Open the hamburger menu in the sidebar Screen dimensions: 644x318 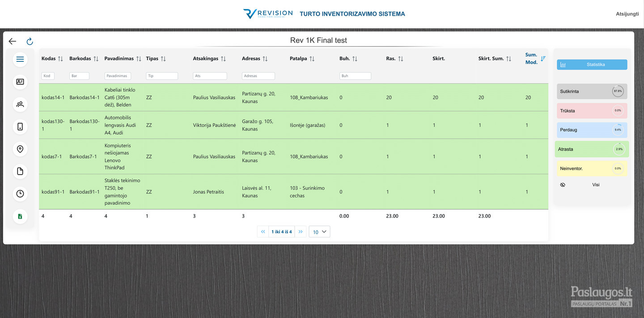point(20,59)
